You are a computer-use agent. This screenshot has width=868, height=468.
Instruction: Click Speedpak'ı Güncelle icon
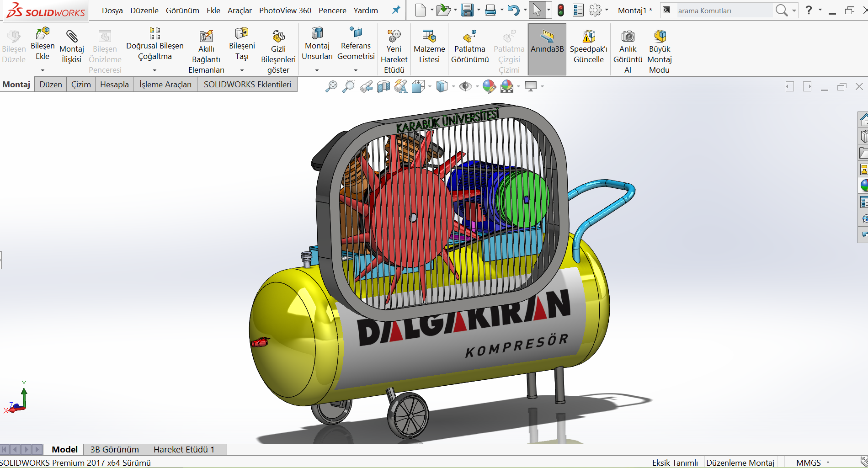(589, 36)
